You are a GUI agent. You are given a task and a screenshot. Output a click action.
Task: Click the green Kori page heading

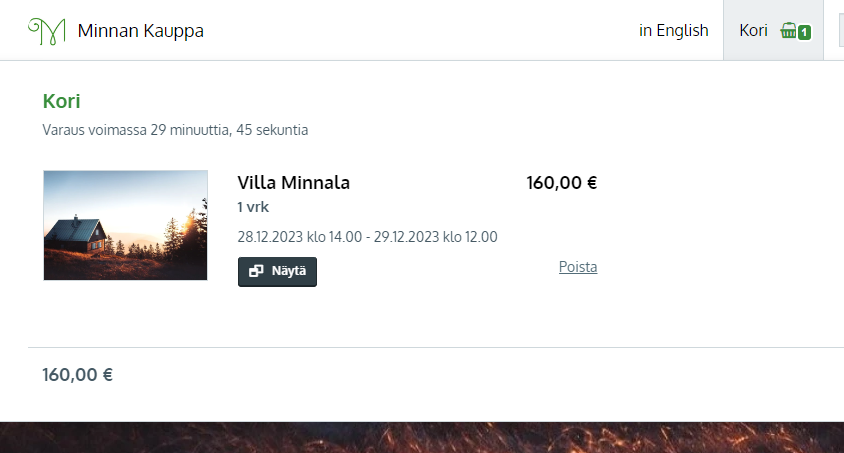pos(61,101)
